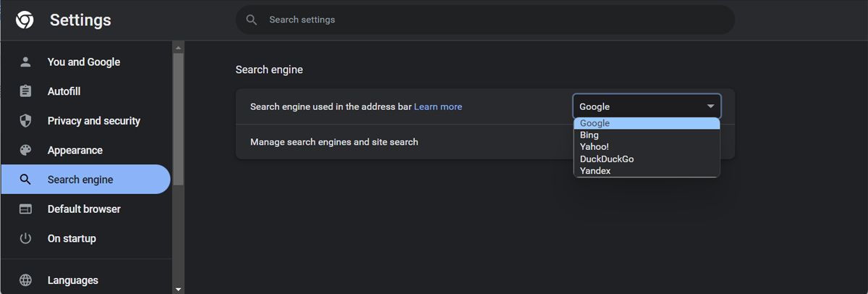Click the Autofill clipboard icon
Screen dimensions: 868x294
[x=25, y=92]
